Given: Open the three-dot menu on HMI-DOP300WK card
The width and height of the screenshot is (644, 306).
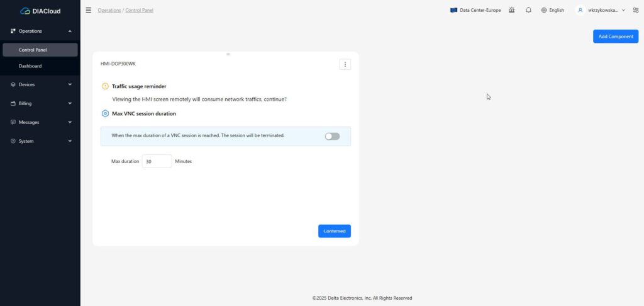Looking at the screenshot, I should click(x=345, y=64).
